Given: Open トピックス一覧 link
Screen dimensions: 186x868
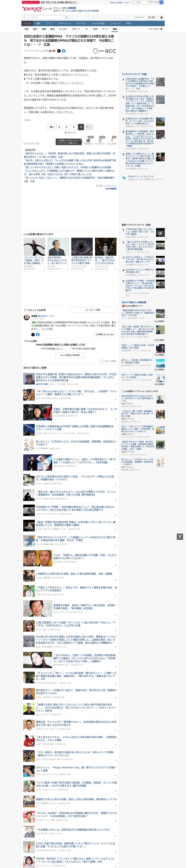Looking at the screenshot, I should pos(155,29).
